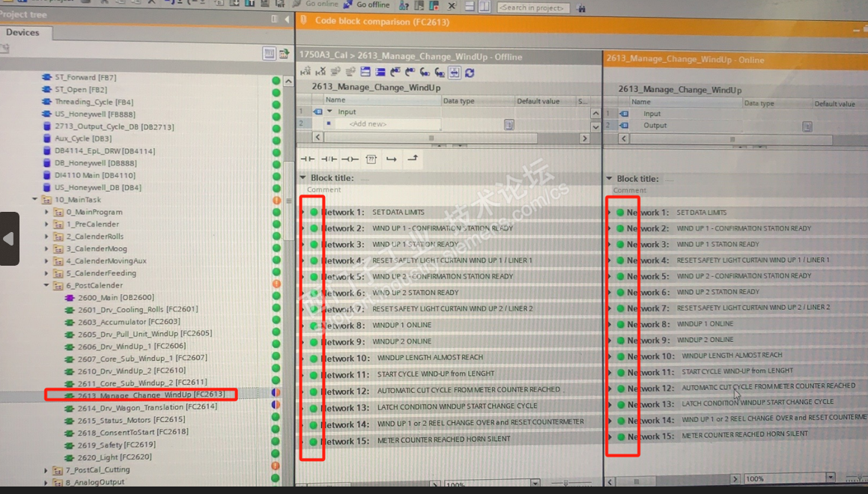Image resolution: width=868 pixels, height=494 pixels.
Task: Click the insert network icon in offline editor toolbar
Action: click(x=306, y=72)
